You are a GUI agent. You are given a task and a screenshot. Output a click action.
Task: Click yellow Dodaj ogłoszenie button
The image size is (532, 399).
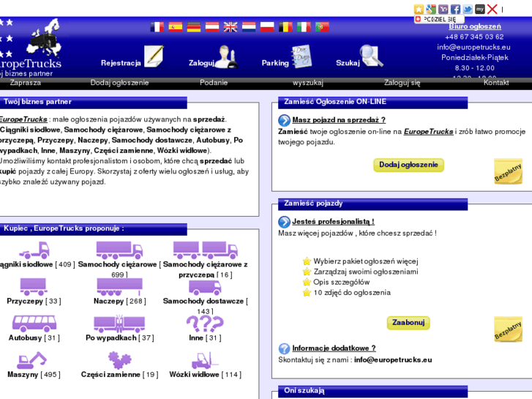[x=408, y=165]
